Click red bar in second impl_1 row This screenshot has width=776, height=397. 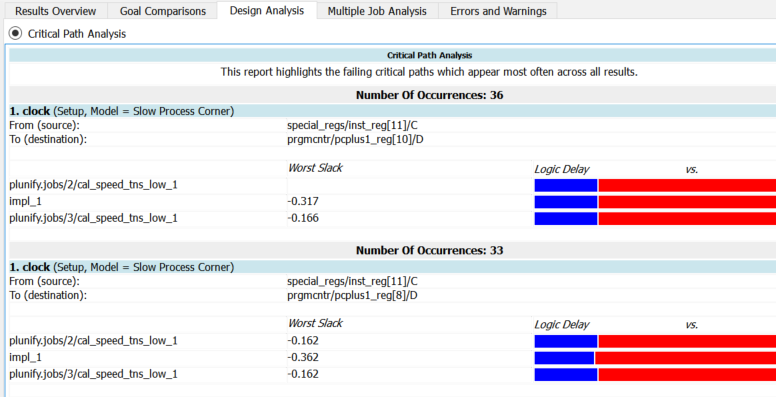685,358
